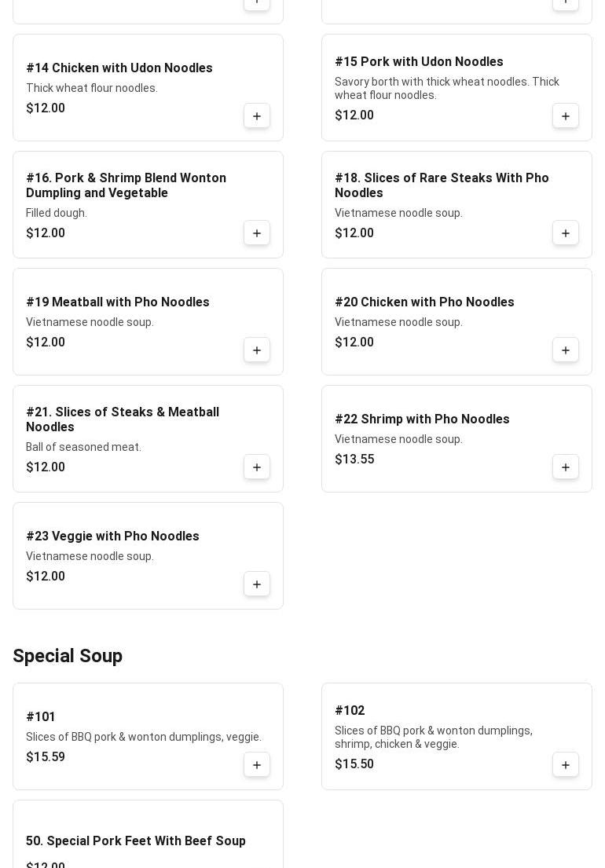The image size is (605, 868).
Task: Add #21 Steaks & Meatball Noodles
Action: (257, 467)
